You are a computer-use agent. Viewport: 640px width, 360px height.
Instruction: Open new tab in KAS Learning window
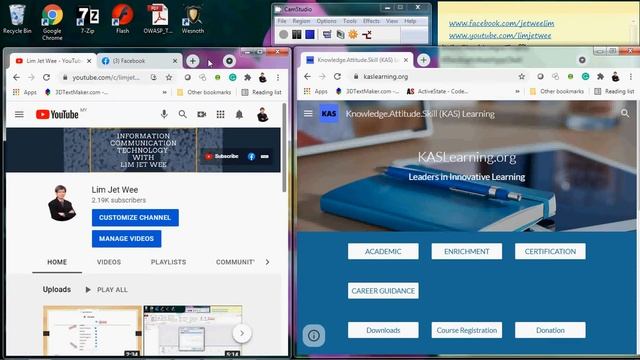[x=423, y=60]
